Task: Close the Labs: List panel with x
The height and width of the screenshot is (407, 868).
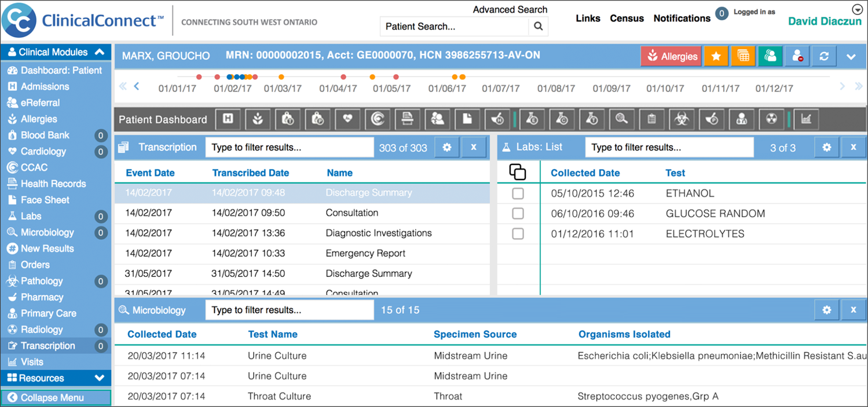Action: pyautogui.click(x=854, y=147)
